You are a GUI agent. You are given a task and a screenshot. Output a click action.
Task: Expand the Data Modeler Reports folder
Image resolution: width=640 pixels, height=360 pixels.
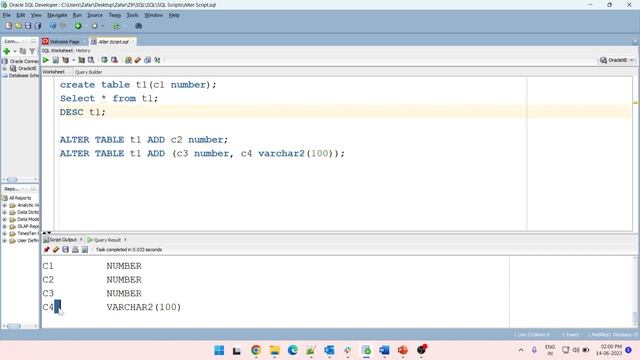pyautogui.click(x=4, y=220)
